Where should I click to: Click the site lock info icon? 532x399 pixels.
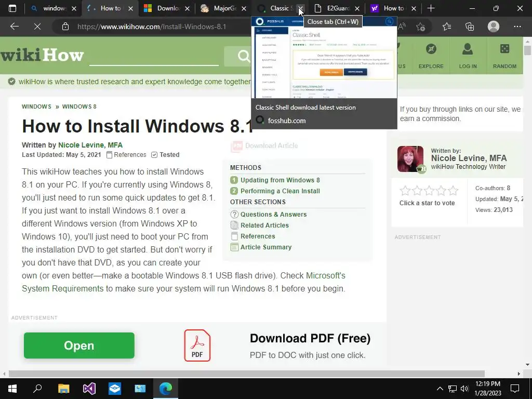(65, 26)
